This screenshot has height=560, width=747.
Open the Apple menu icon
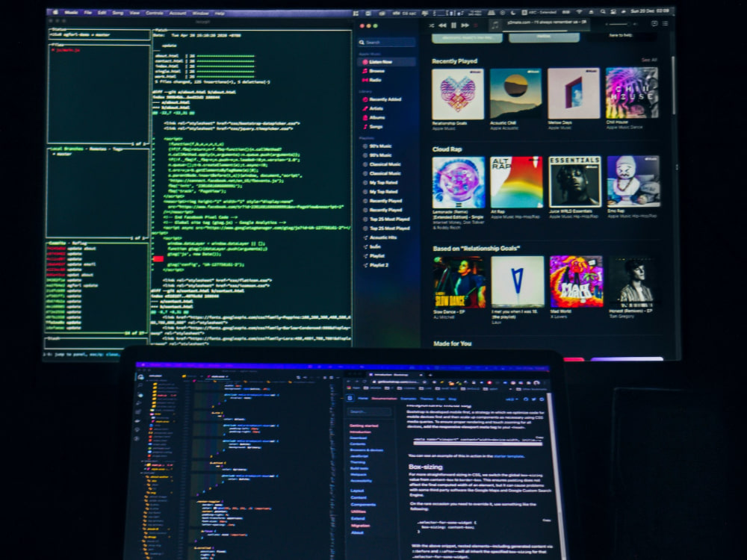(55, 13)
